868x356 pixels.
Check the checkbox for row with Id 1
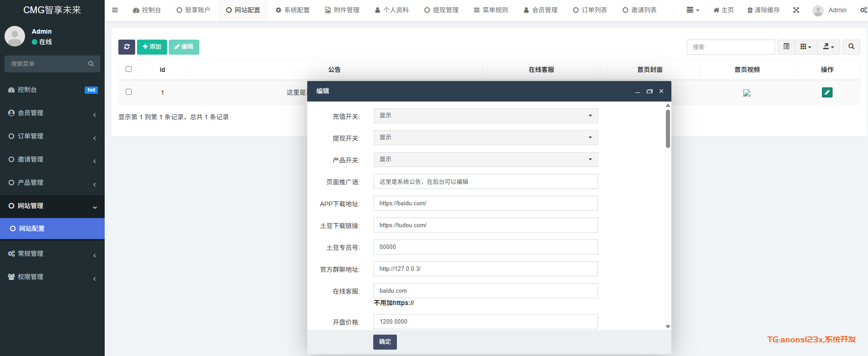[128, 92]
